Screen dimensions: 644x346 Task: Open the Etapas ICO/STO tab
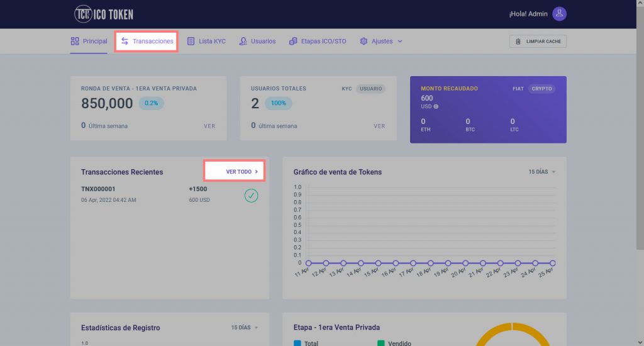318,41
